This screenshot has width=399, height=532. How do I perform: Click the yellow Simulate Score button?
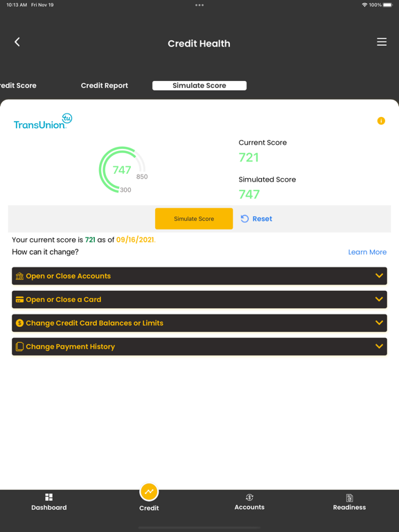point(194,218)
